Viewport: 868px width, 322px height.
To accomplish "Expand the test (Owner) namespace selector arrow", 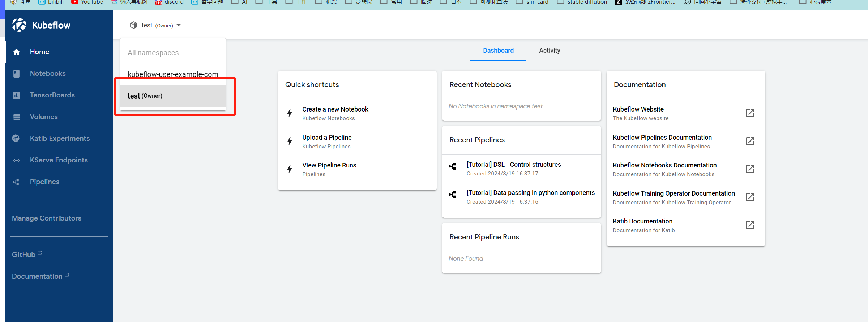I will coord(179,25).
